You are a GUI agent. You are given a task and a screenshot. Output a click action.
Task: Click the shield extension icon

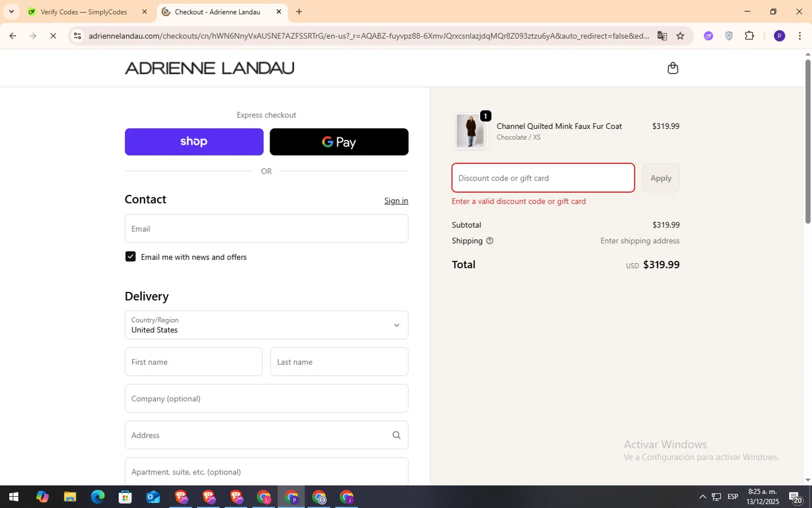(x=729, y=36)
